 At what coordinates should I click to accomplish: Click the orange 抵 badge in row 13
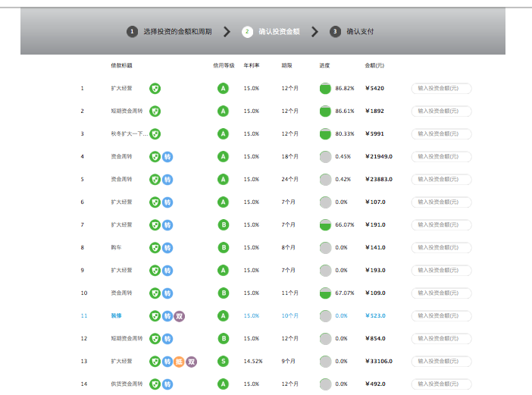(180, 362)
